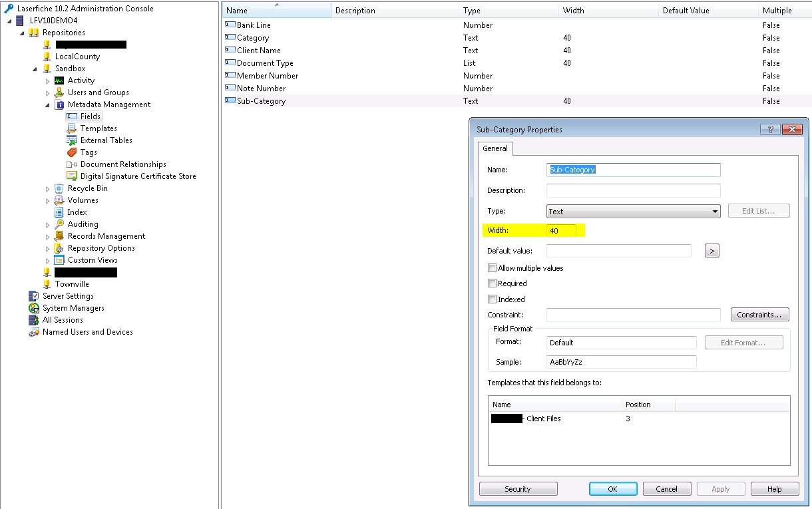Select the Sandbox repository icon
Viewport: 812px width, 509px height.
[x=47, y=69]
